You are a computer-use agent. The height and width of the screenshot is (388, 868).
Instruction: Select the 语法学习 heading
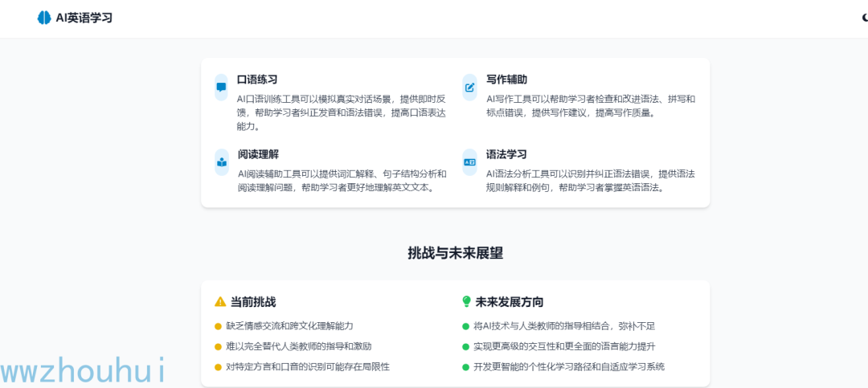506,154
